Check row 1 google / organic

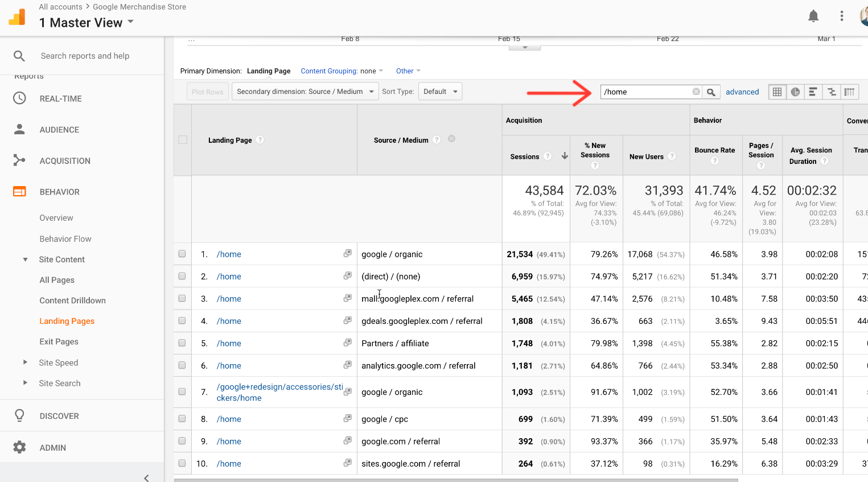[x=182, y=254]
